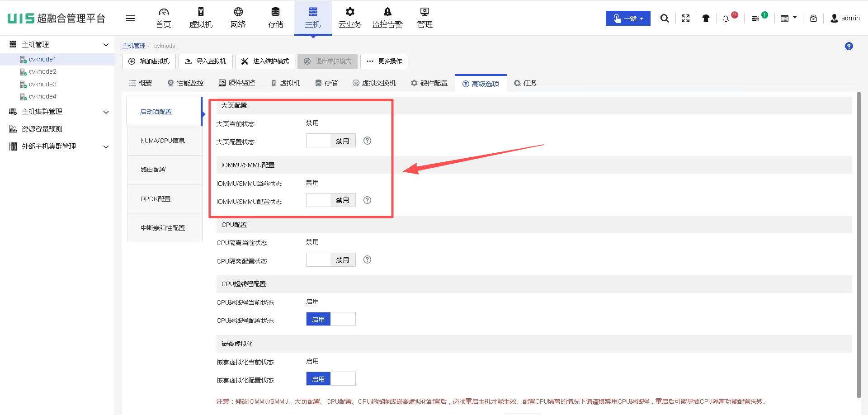Collapse the 主机管理 tree section
868x415 pixels.
tap(106, 45)
